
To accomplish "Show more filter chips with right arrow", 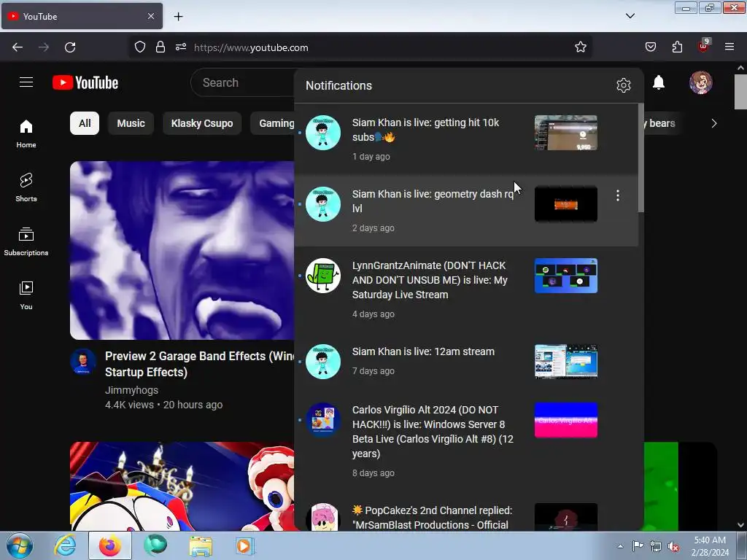I will click(x=713, y=123).
